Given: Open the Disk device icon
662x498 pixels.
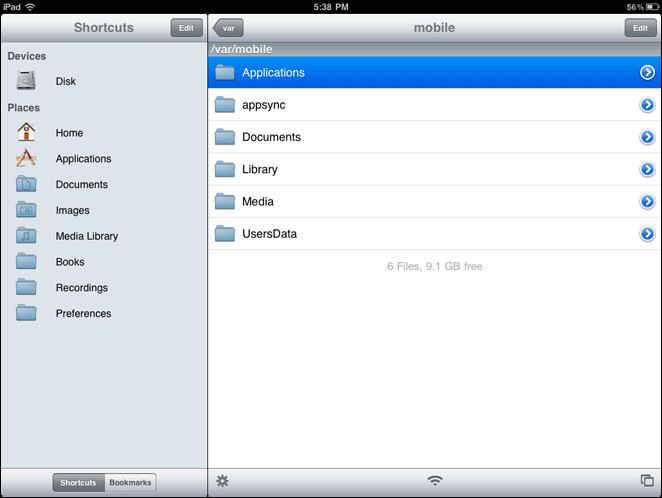Looking at the screenshot, I should [x=26, y=80].
